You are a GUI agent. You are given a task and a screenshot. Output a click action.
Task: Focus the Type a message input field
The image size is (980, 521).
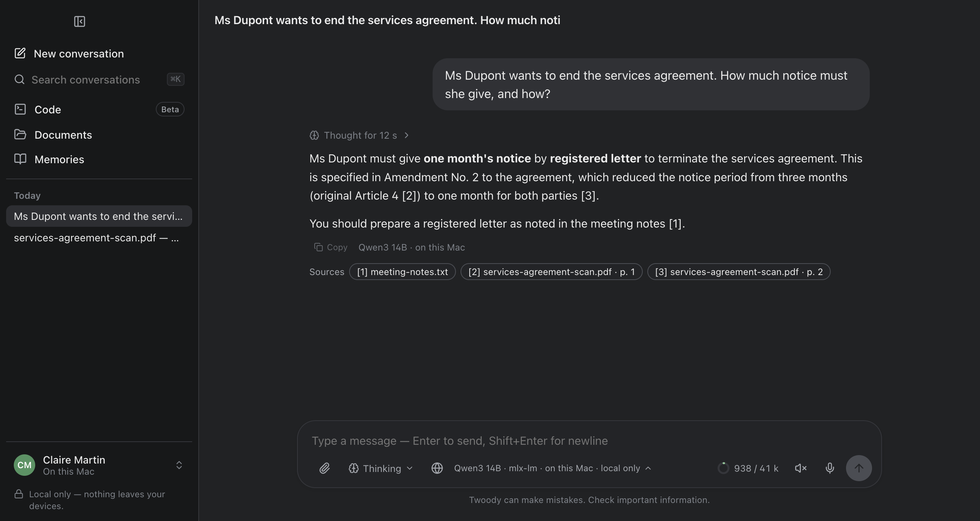coord(590,441)
